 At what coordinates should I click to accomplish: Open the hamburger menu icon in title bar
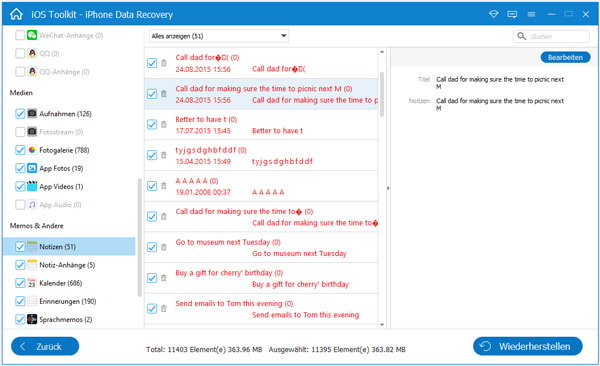point(531,15)
